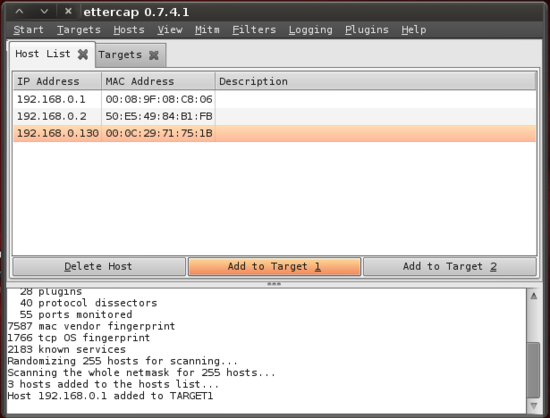Sort by MAC Address column header
This screenshot has width=550, height=418.
point(158,81)
